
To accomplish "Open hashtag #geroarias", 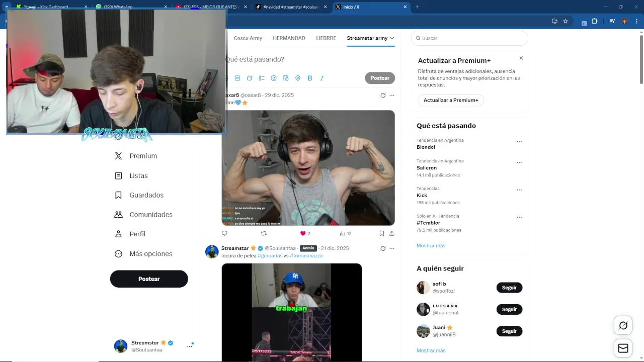I will (x=270, y=256).
